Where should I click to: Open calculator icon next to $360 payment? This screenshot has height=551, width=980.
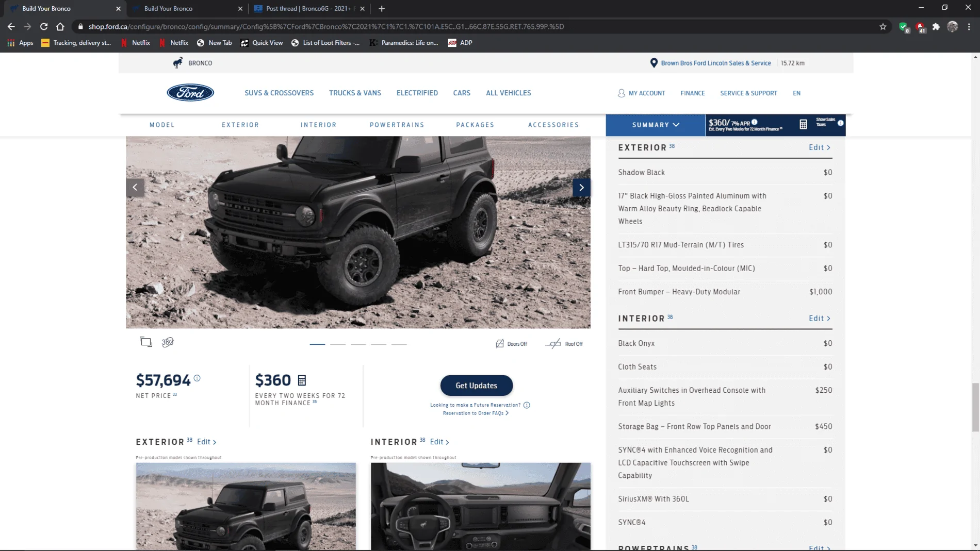coord(302,380)
